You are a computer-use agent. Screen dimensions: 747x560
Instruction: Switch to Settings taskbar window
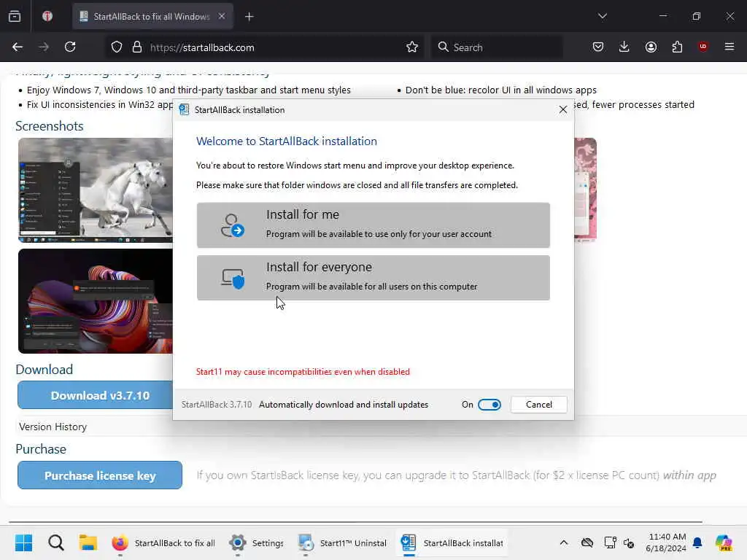tap(256, 542)
